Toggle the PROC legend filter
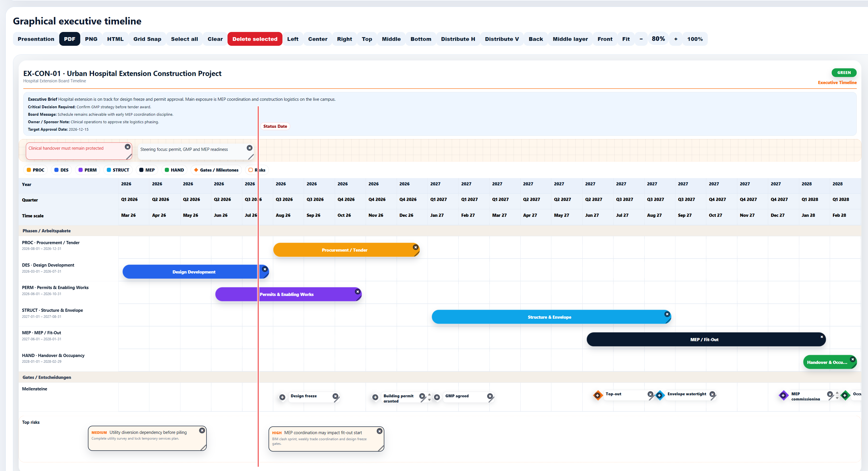 [x=35, y=170]
